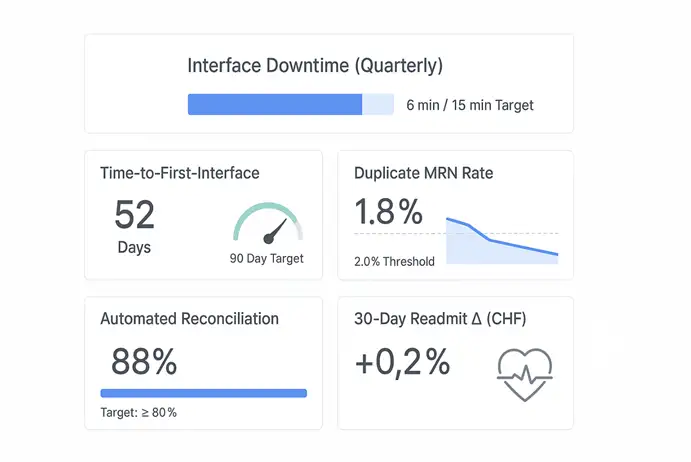The image size is (691, 462).
Task: Click the gauge icon in Time-to-First-Interface card
Action: [x=267, y=224]
